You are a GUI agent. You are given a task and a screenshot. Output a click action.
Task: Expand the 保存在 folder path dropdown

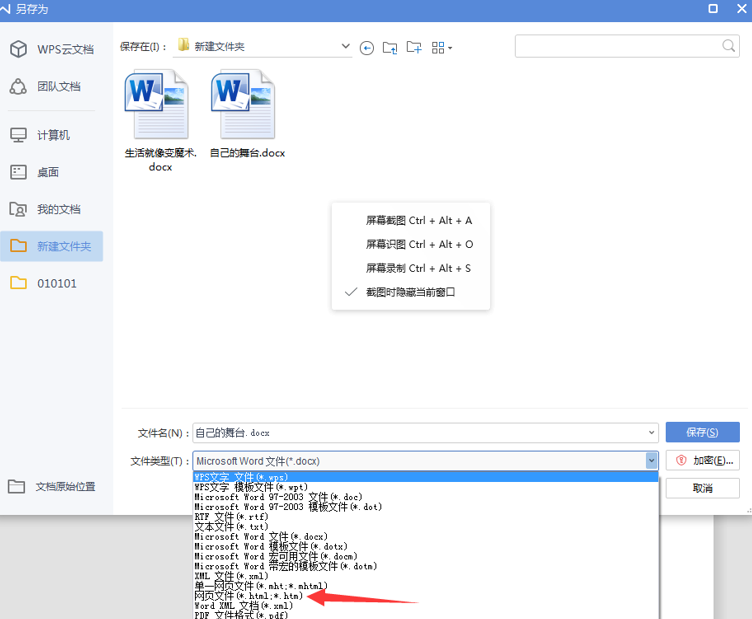[345, 46]
